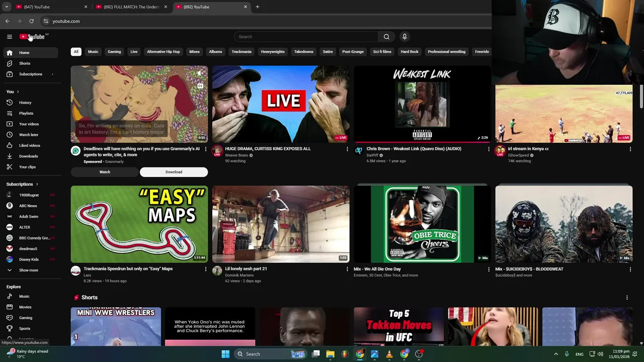Go back with browser back arrow
Screen dimensions: 644x362
pyautogui.click(x=7, y=21)
